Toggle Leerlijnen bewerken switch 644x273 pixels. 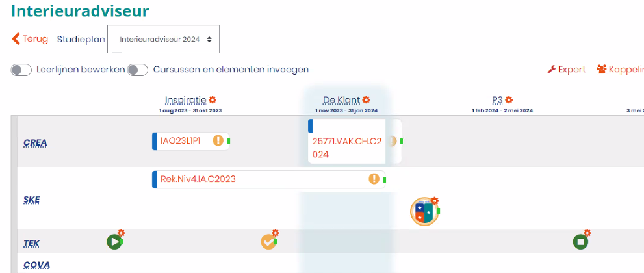21,70
